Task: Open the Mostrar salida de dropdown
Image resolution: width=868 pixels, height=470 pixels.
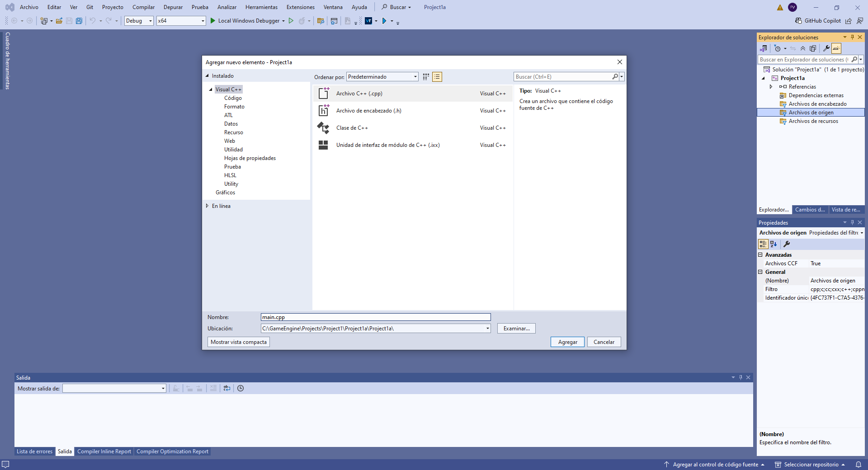Action: [x=114, y=388]
